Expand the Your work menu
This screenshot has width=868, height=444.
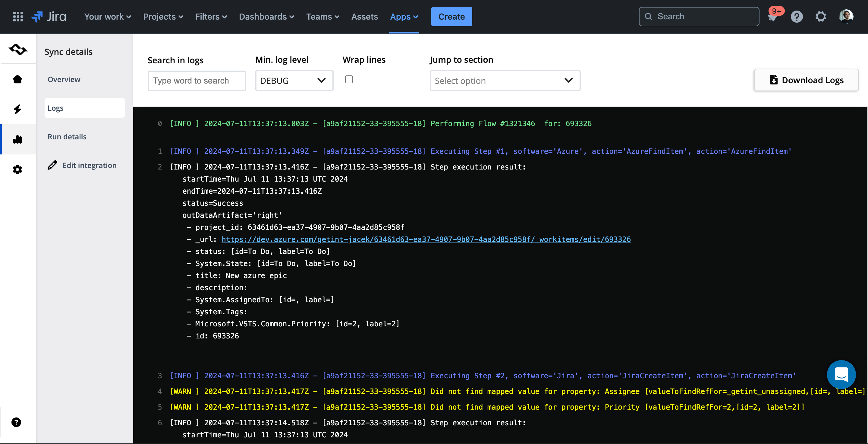108,17
